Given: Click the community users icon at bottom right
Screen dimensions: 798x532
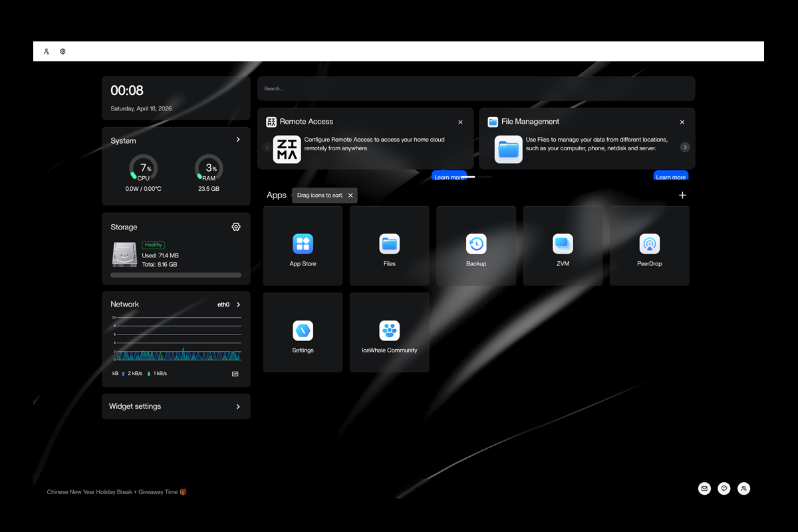Looking at the screenshot, I should tap(744, 489).
